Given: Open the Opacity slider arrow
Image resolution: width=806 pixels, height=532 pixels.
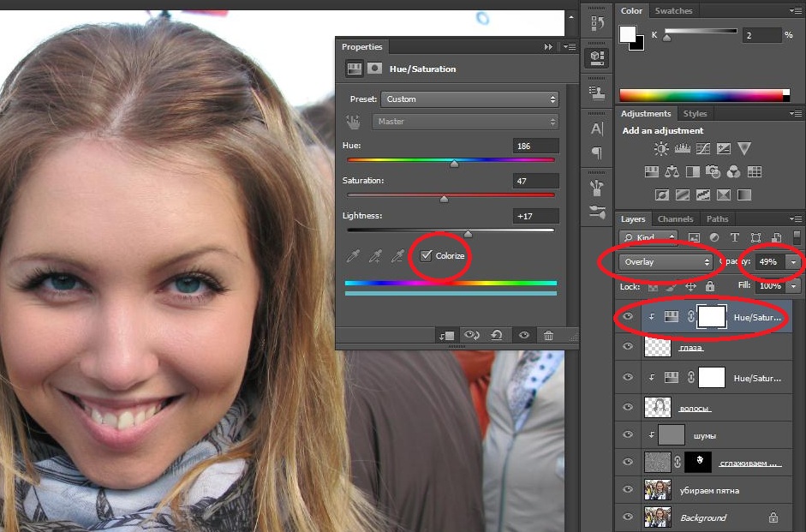Looking at the screenshot, I should (794, 262).
